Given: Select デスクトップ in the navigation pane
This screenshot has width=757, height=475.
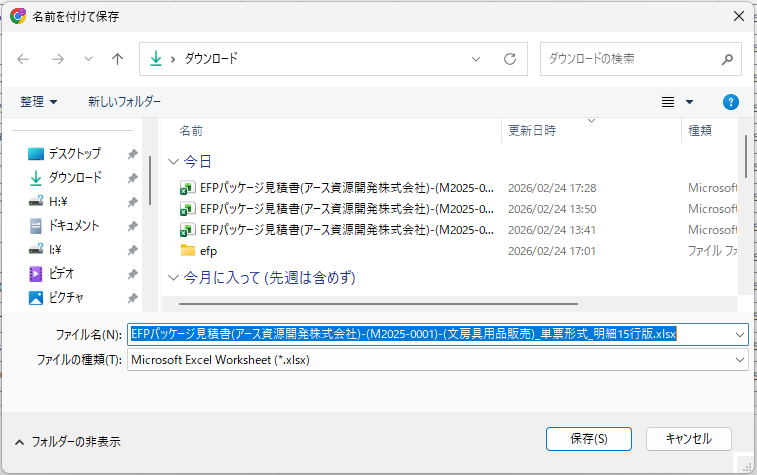Looking at the screenshot, I should [74, 154].
